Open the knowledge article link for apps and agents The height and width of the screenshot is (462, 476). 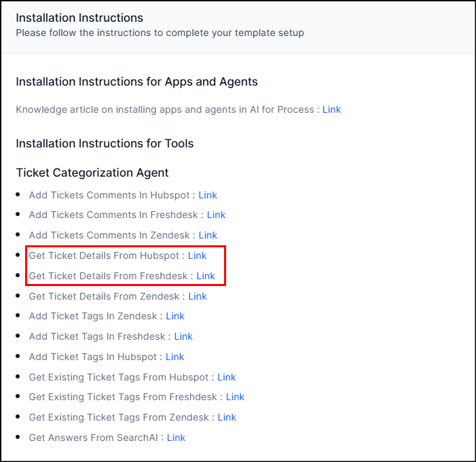pyautogui.click(x=331, y=109)
